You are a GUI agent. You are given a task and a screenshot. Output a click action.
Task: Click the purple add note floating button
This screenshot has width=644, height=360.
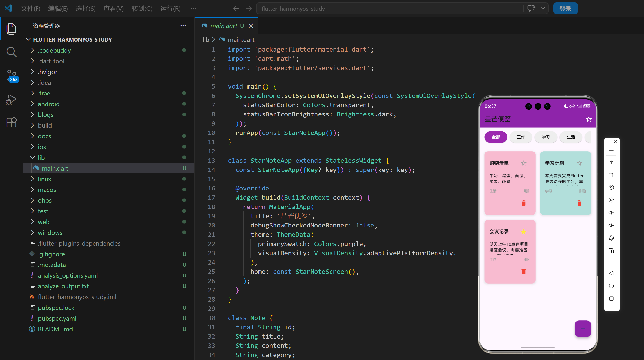pyautogui.click(x=583, y=329)
